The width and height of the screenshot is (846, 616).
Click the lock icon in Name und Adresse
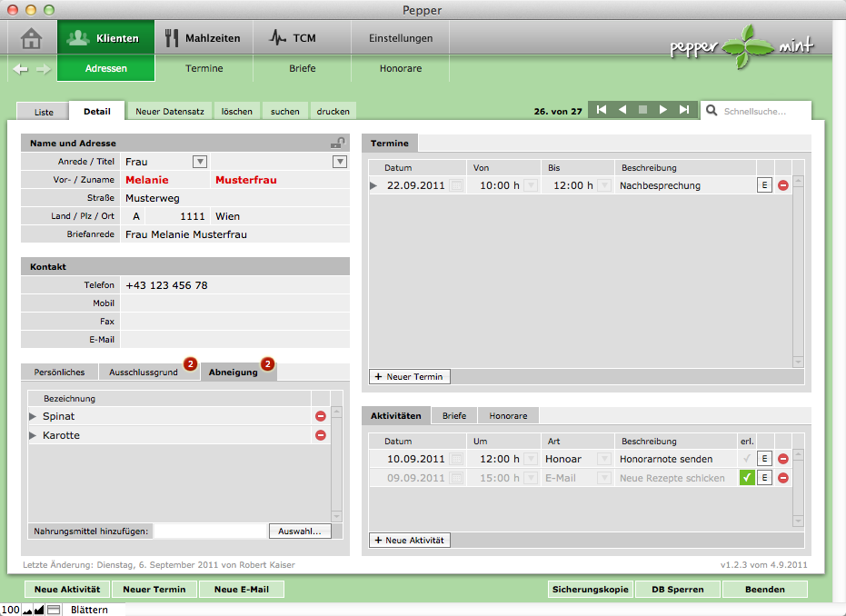[x=337, y=143]
